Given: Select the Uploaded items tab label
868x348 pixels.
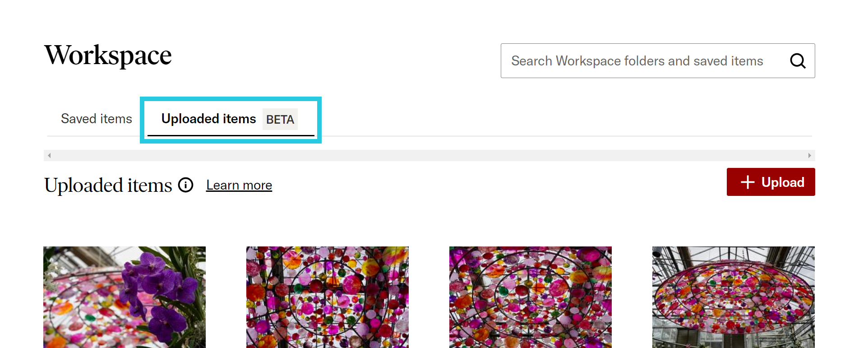Looking at the screenshot, I should tap(208, 119).
